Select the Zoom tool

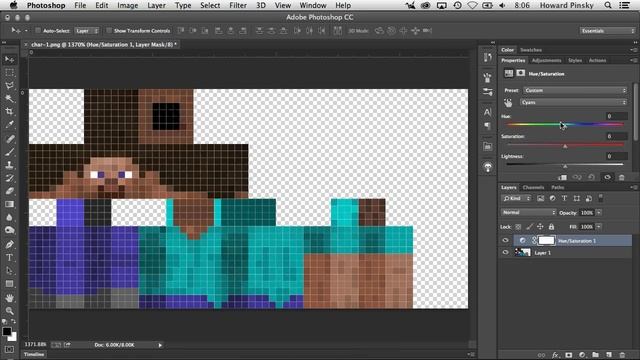pos(9,311)
